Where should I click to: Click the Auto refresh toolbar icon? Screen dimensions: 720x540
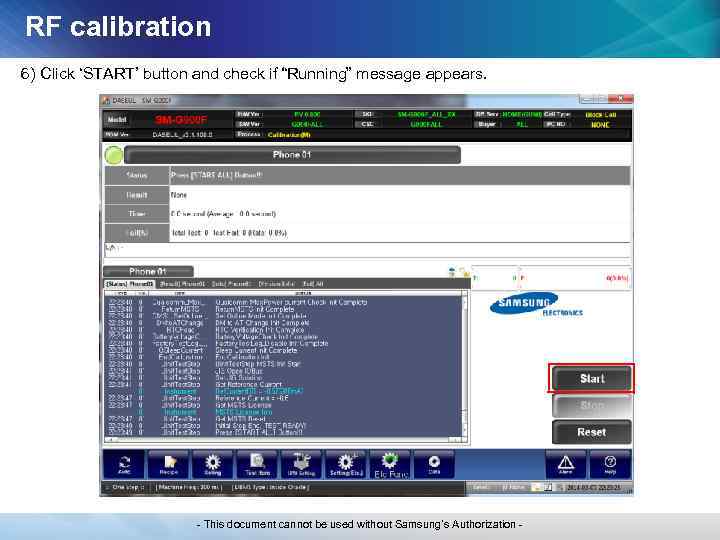(x=124, y=464)
